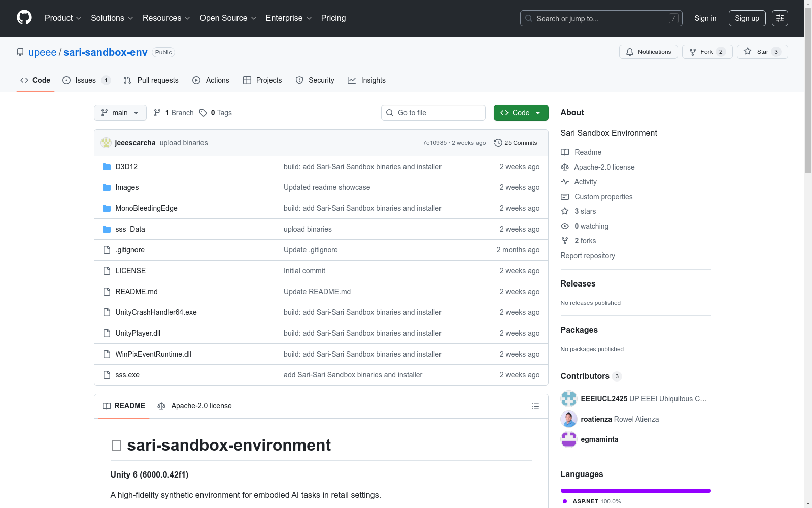Click the WinPixEventRuntime.dll file icon
Image resolution: width=812 pixels, height=508 pixels.
tap(107, 354)
